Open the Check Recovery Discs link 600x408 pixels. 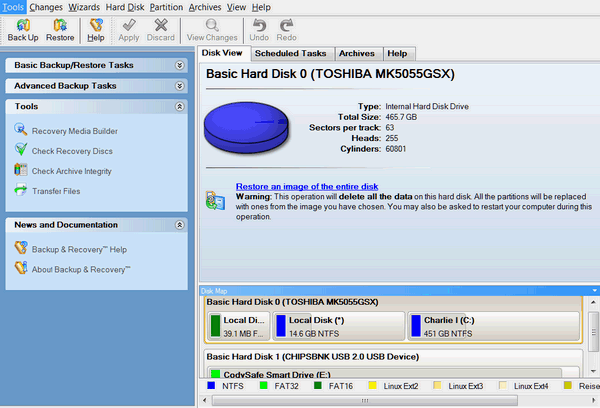pyautogui.click(x=72, y=151)
